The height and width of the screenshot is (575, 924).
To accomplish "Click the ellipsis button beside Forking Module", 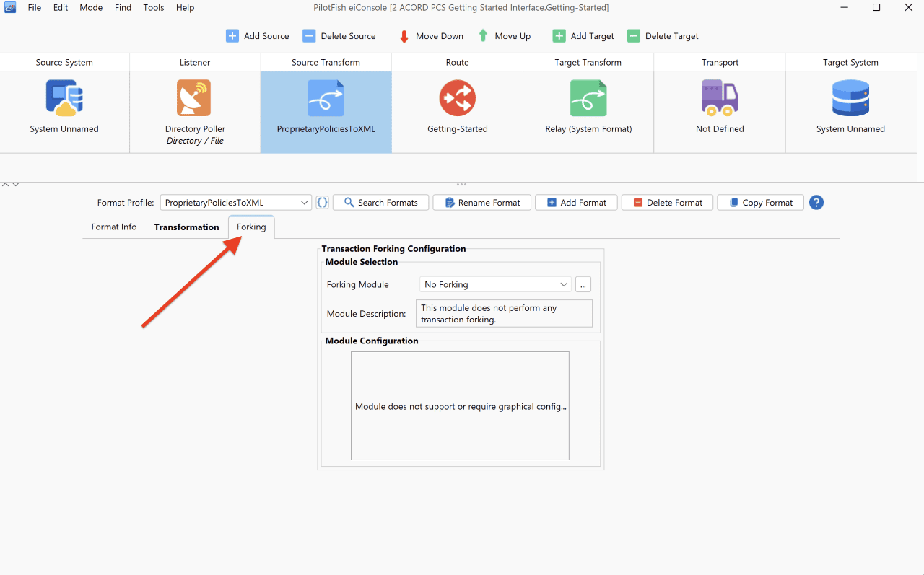I will pyautogui.click(x=583, y=284).
